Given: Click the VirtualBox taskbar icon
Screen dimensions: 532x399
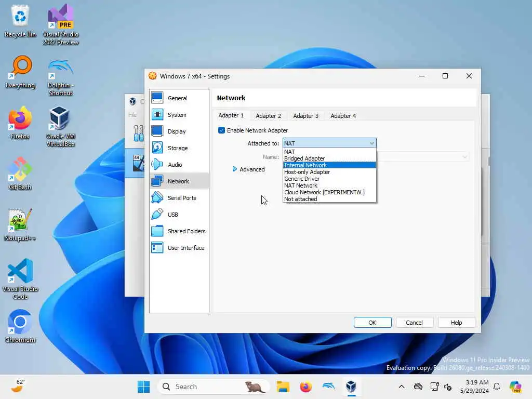Looking at the screenshot, I should (351, 387).
